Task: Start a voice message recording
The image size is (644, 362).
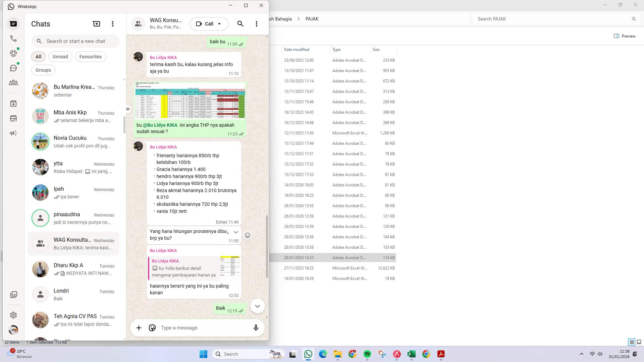Action: [x=256, y=328]
